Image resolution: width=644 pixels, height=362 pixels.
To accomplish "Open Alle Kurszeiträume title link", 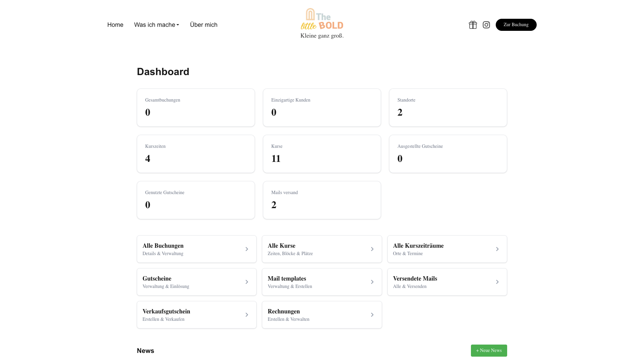I will tap(418, 246).
